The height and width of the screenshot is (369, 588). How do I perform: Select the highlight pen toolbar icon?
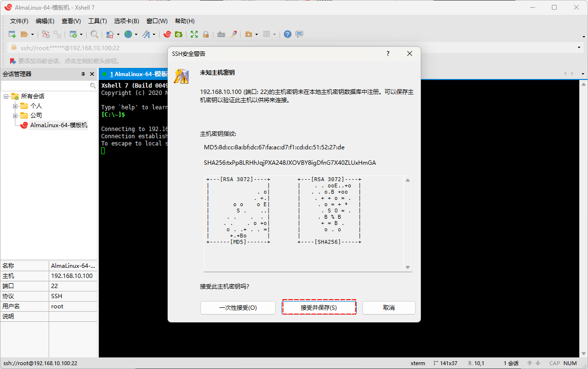[233, 34]
